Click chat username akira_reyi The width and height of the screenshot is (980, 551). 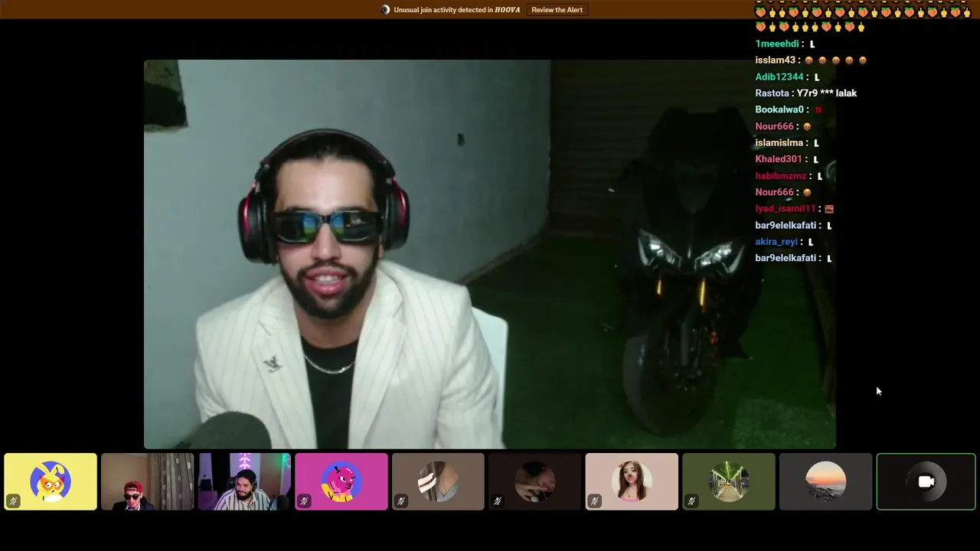(x=776, y=242)
